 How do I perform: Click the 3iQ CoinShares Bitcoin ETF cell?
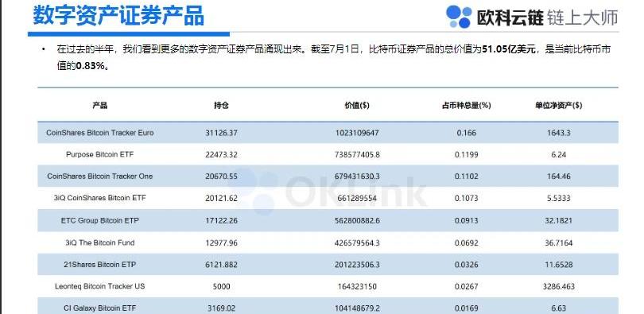(100, 198)
